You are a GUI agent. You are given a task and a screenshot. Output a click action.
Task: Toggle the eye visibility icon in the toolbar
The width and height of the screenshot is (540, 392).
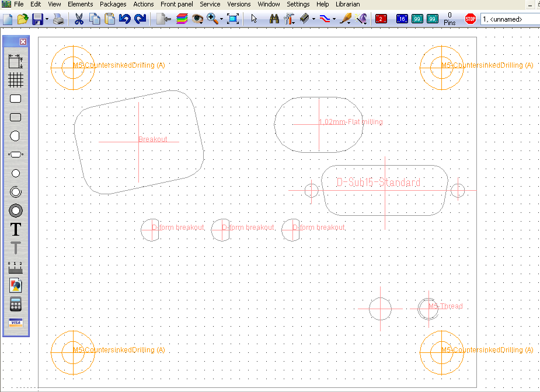coord(197,19)
